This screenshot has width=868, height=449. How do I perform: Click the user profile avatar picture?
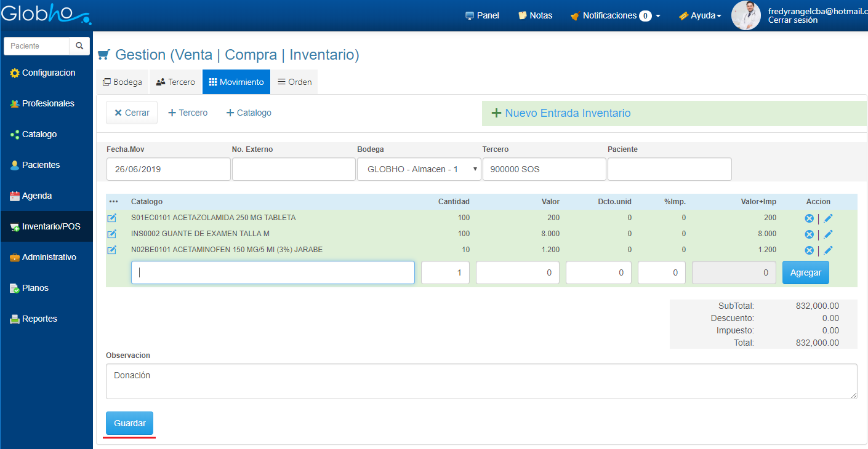point(746,15)
